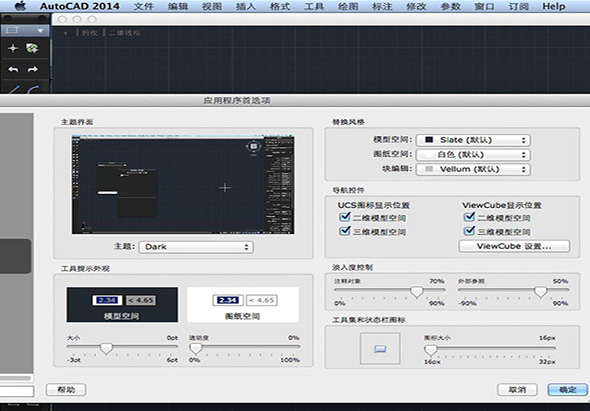Toggle UCS图标 三维模型空间 checkbox
590x411 pixels.
click(345, 231)
